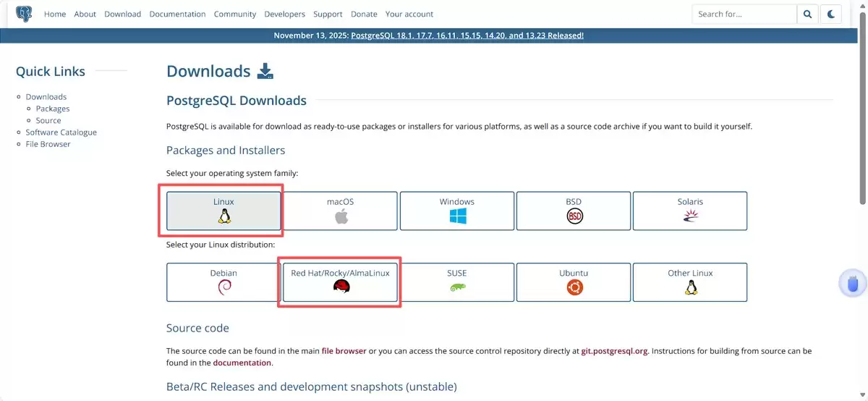The image size is (868, 401).
Task: Open the Community menu item
Action: pos(235,14)
